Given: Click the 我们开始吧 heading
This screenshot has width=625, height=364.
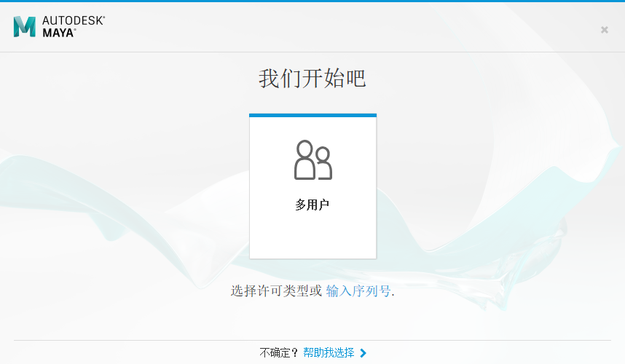Looking at the screenshot, I should 312,79.
